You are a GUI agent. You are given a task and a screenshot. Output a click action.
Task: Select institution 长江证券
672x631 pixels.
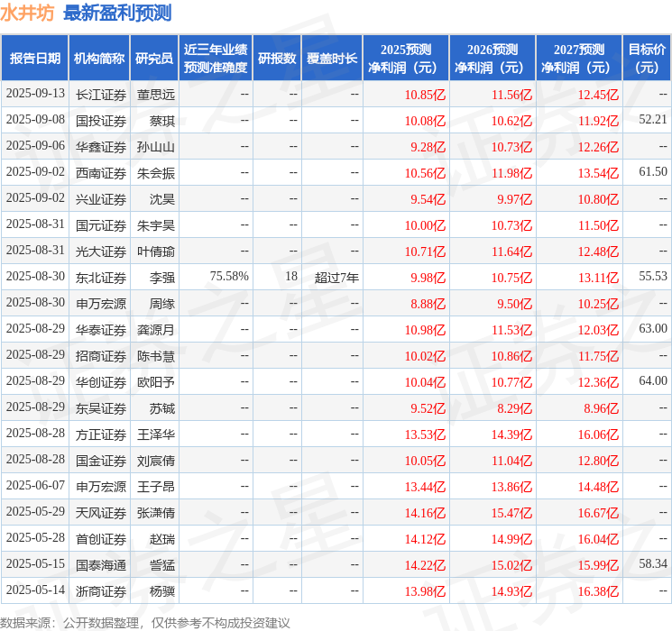[x=101, y=95]
